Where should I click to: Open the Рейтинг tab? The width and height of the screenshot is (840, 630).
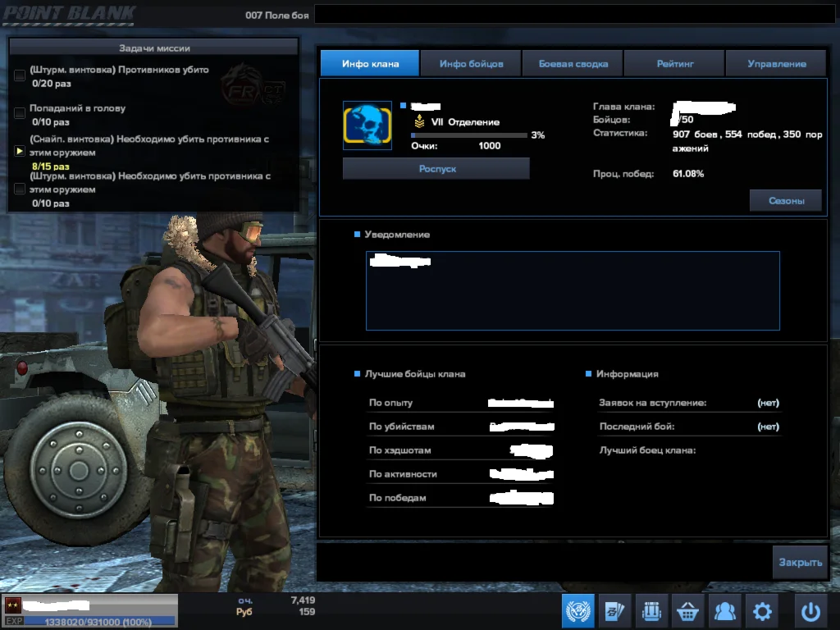click(x=675, y=64)
